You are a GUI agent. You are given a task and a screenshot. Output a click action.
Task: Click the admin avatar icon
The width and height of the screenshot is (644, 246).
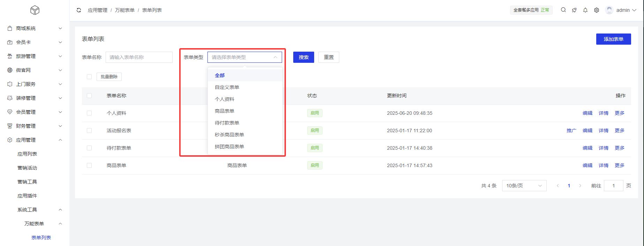609,10
